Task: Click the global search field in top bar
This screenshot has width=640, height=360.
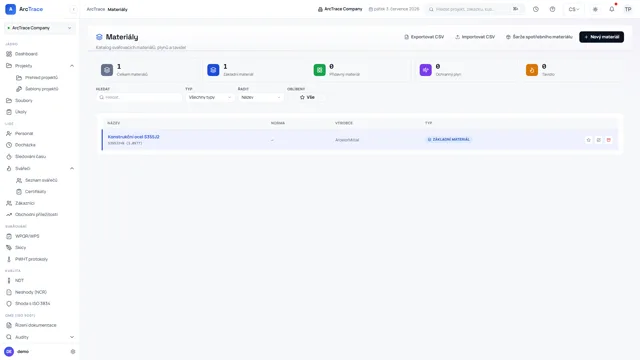Action: 475,9
